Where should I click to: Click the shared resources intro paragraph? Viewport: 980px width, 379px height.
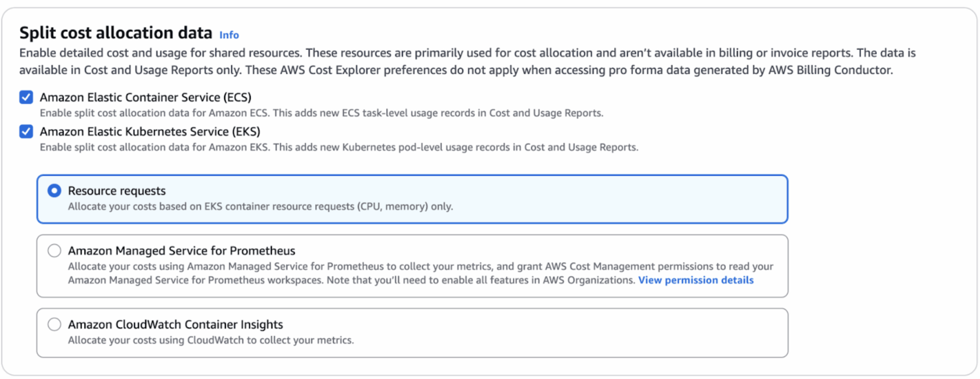coord(467,61)
